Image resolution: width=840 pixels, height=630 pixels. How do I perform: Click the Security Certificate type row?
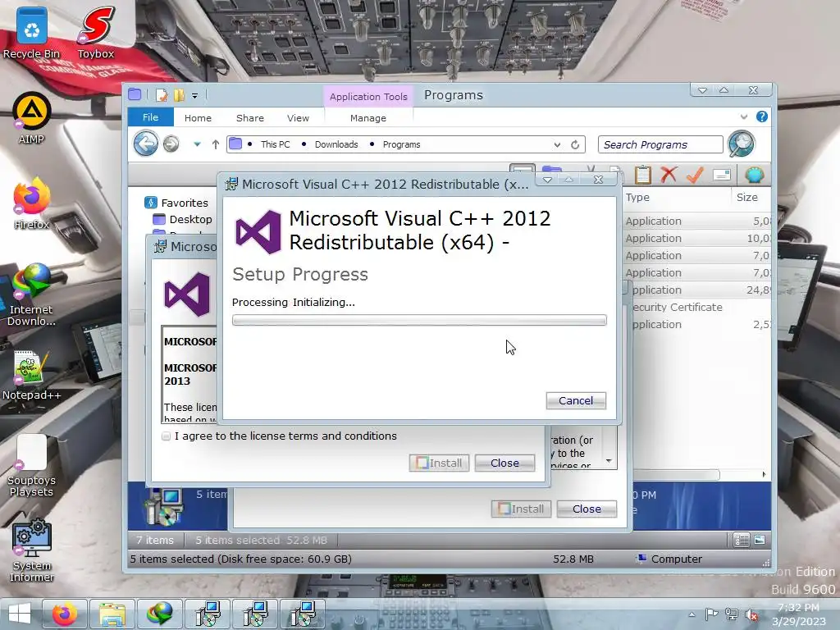coord(677,307)
